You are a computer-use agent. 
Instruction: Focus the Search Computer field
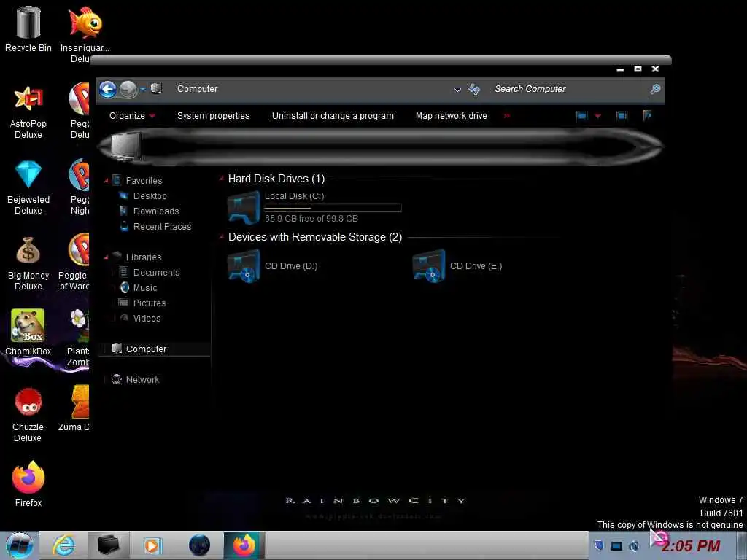point(569,89)
